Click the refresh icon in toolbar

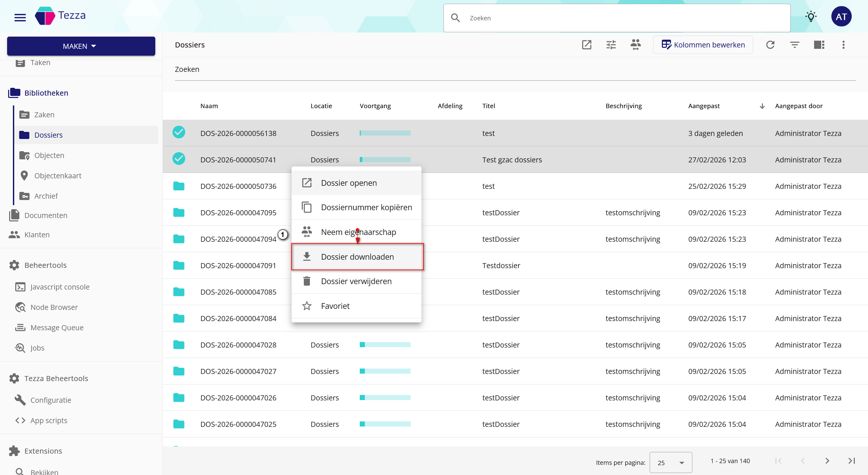coord(770,45)
